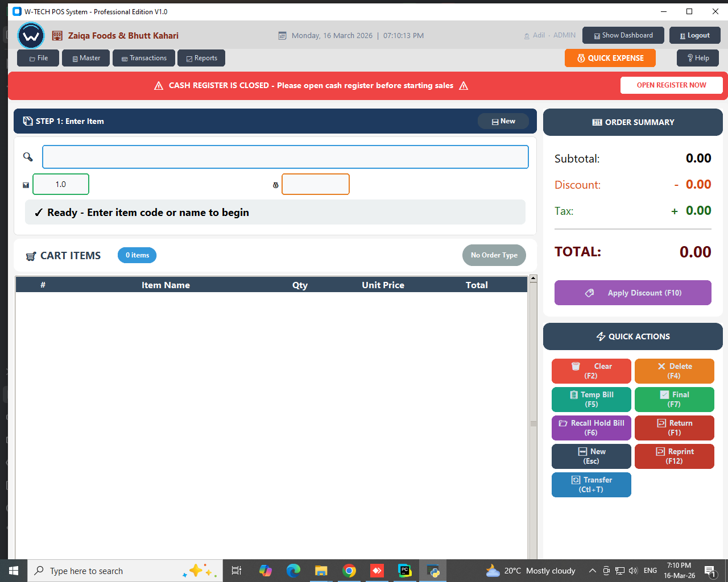This screenshot has height=582, width=728.
Task: Click the Reprint (F12) button
Action: coord(675,456)
